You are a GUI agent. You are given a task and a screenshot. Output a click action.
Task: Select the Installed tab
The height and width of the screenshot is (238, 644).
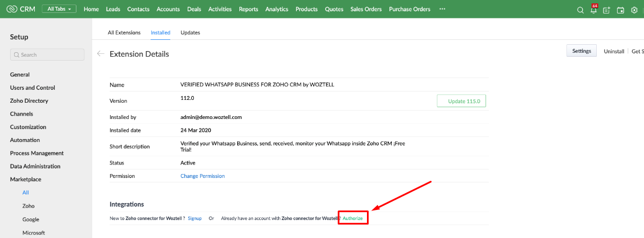[x=161, y=33]
